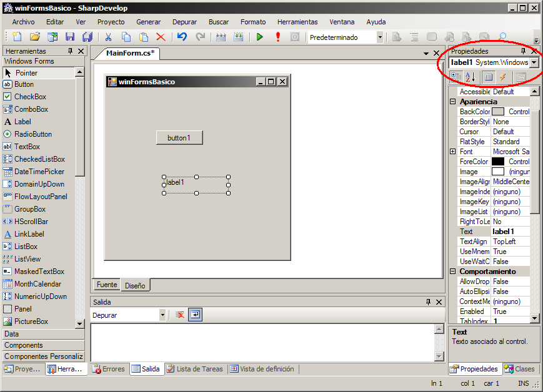Show events via the lightning bolt icon
This screenshot has height=392, width=543.
pyautogui.click(x=502, y=76)
